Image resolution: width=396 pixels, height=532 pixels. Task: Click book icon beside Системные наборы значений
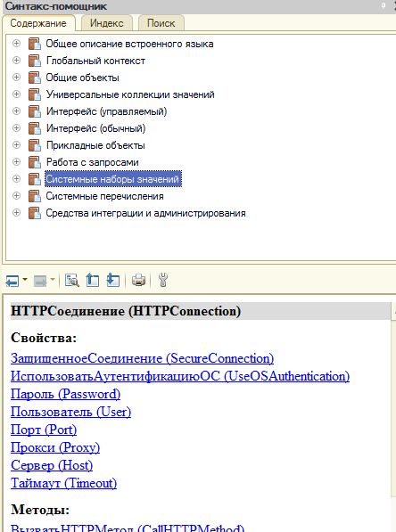[34, 179]
